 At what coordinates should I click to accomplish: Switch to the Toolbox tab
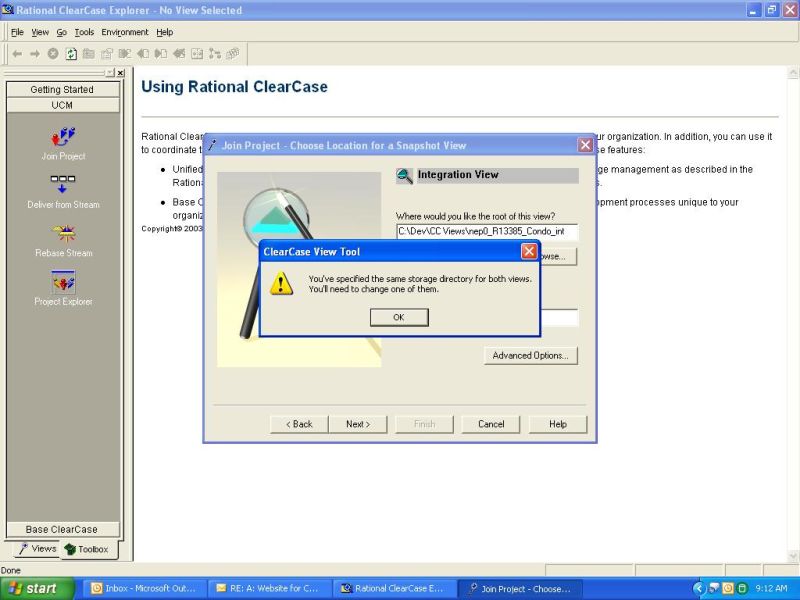tap(87, 549)
